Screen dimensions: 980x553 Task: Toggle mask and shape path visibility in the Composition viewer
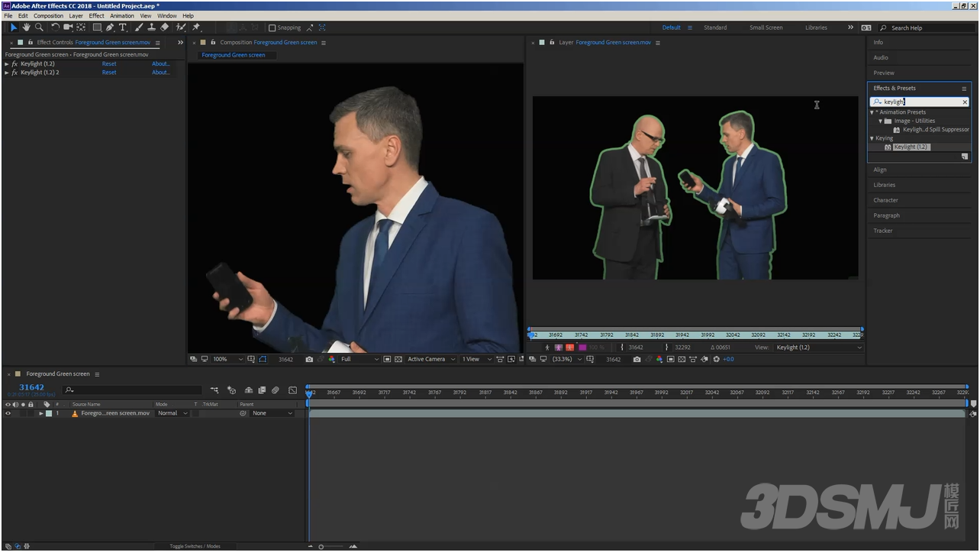(x=263, y=359)
